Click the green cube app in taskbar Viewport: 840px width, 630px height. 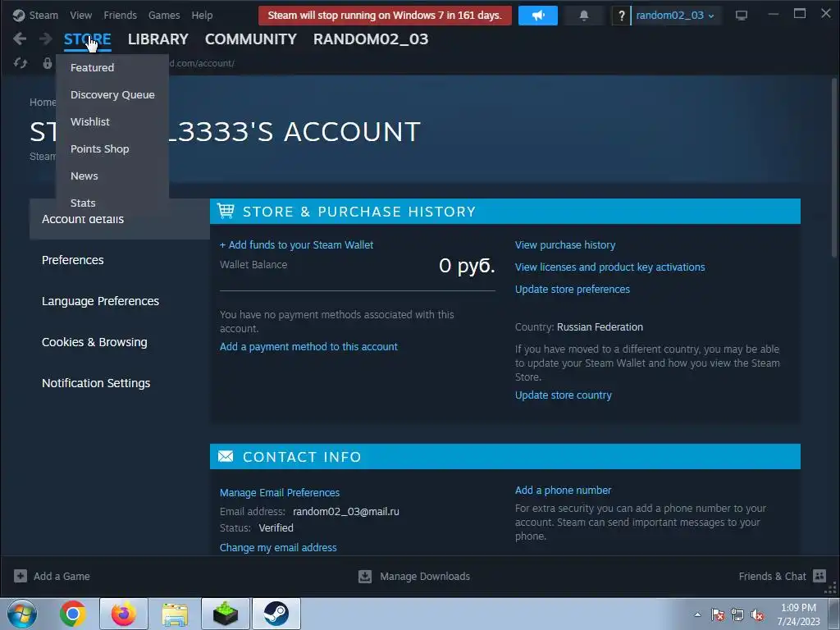pos(226,614)
